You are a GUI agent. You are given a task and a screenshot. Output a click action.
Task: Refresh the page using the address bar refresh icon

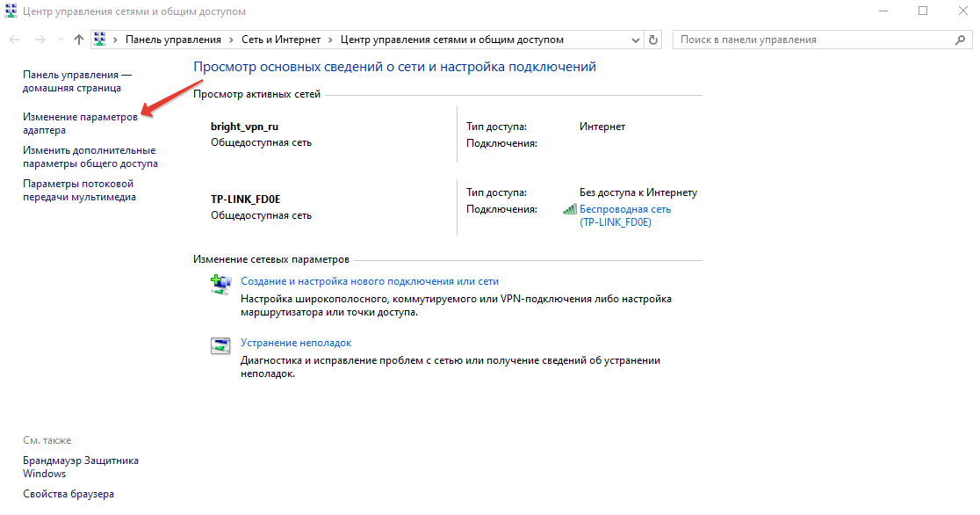[652, 40]
